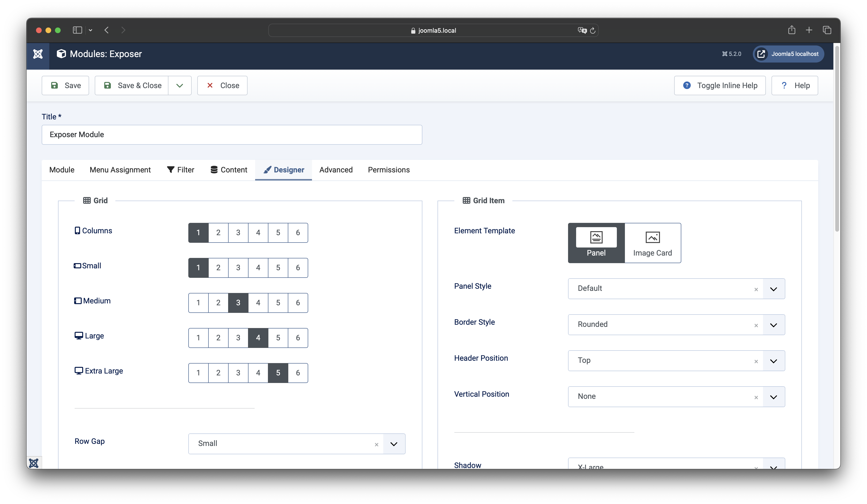Click the browser forward arrow
The width and height of the screenshot is (867, 504).
123,30
